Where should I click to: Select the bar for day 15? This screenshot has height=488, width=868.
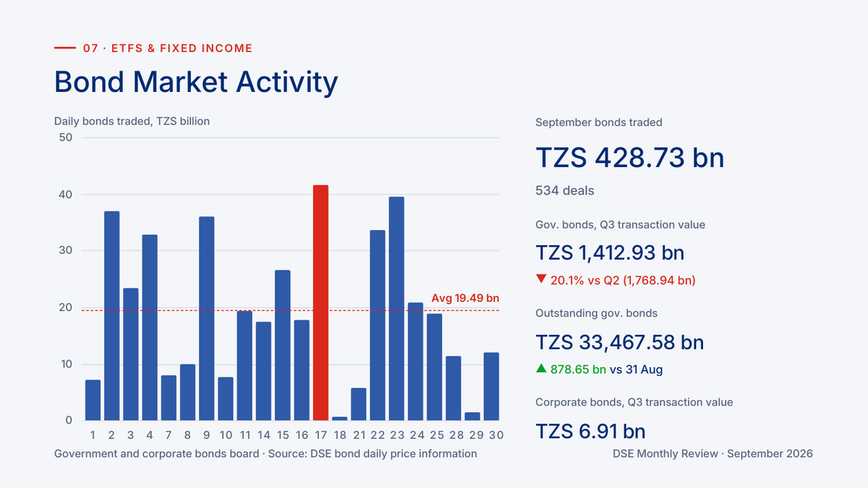tap(283, 345)
